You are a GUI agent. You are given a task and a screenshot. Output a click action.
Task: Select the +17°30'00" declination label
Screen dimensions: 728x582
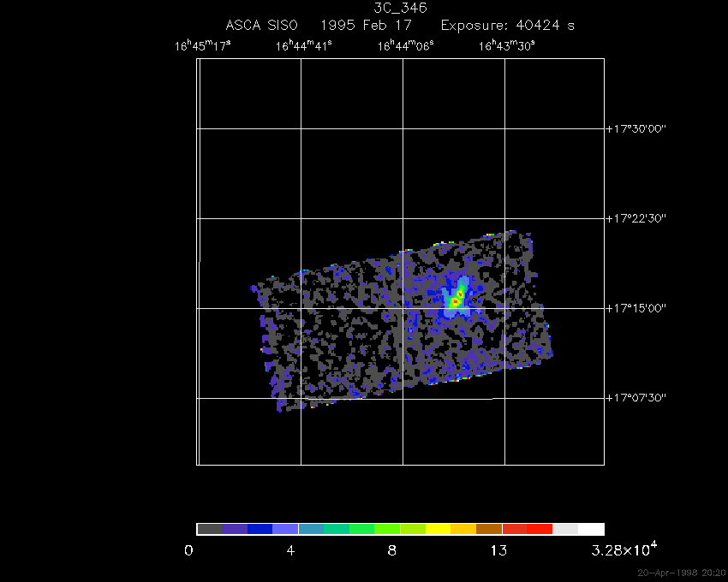(x=647, y=128)
